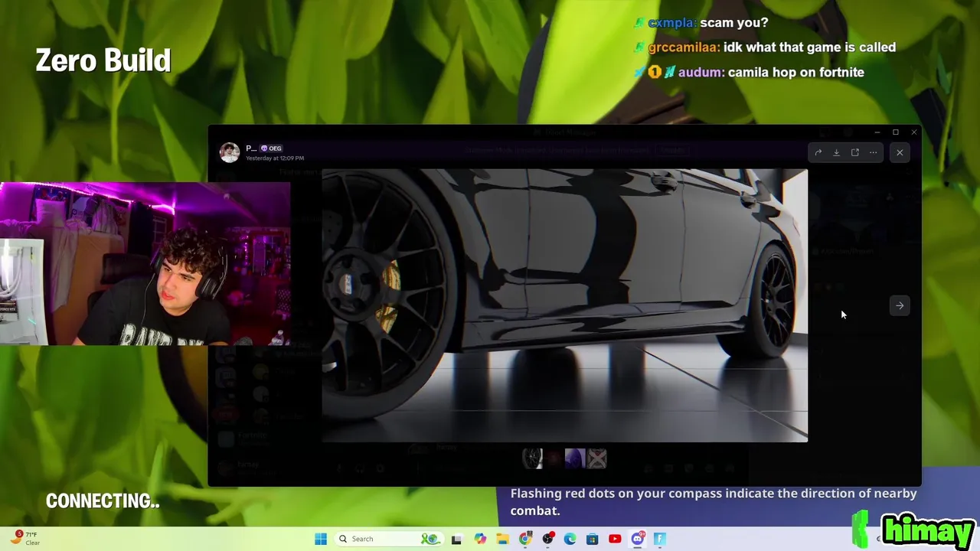
Task: Open image in browser via external-link icon
Action: [x=855, y=152]
